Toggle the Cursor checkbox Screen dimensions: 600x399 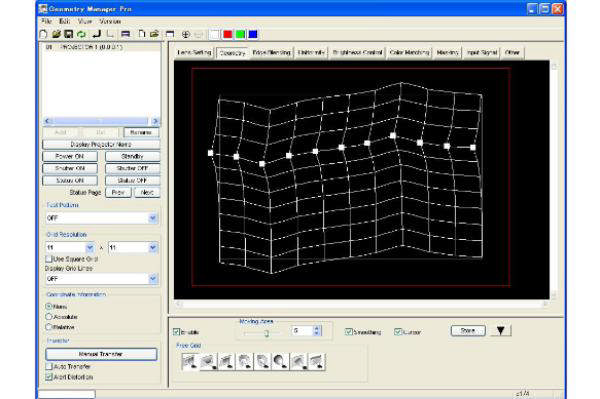pos(398,332)
